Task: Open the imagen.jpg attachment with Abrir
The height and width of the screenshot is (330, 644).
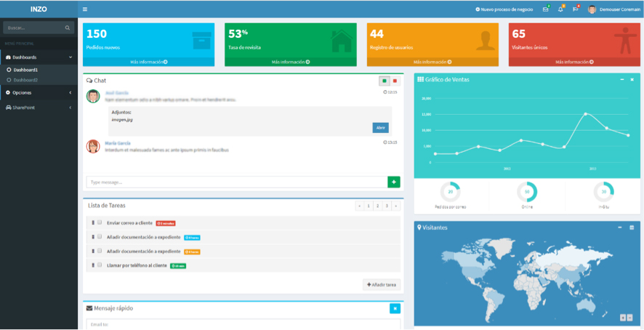Action: click(381, 127)
